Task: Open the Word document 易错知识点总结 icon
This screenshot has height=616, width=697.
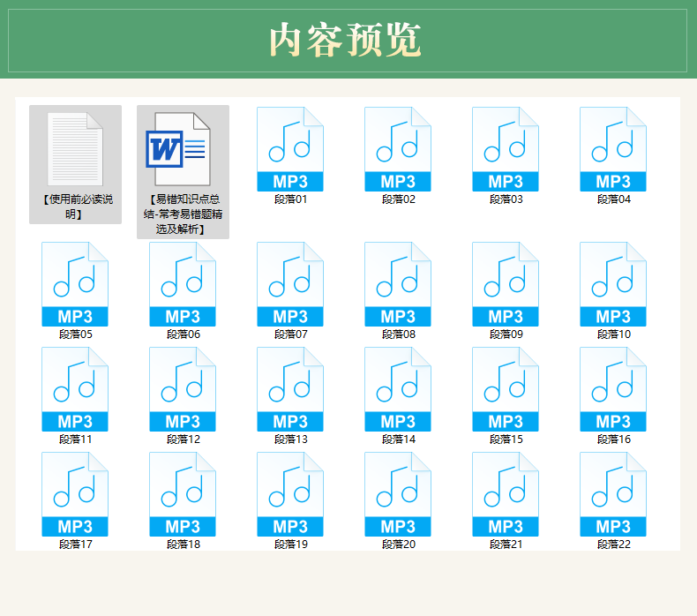Action: pyautogui.click(x=178, y=149)
